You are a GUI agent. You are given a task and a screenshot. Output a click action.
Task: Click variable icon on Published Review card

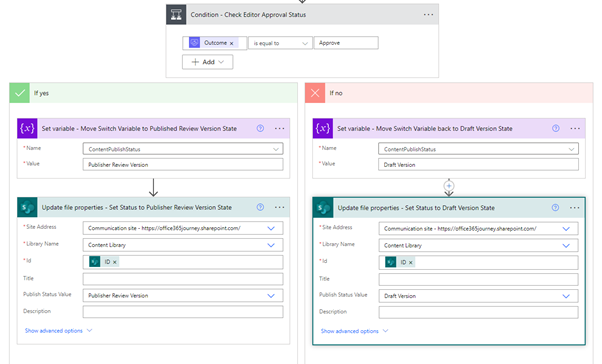[27, 128]
